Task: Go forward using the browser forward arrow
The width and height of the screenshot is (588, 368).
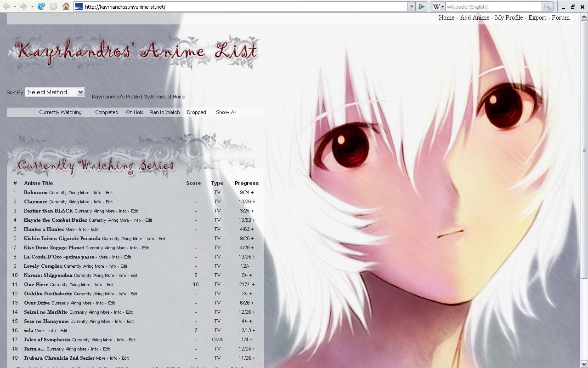Action: tap(23, 6)
